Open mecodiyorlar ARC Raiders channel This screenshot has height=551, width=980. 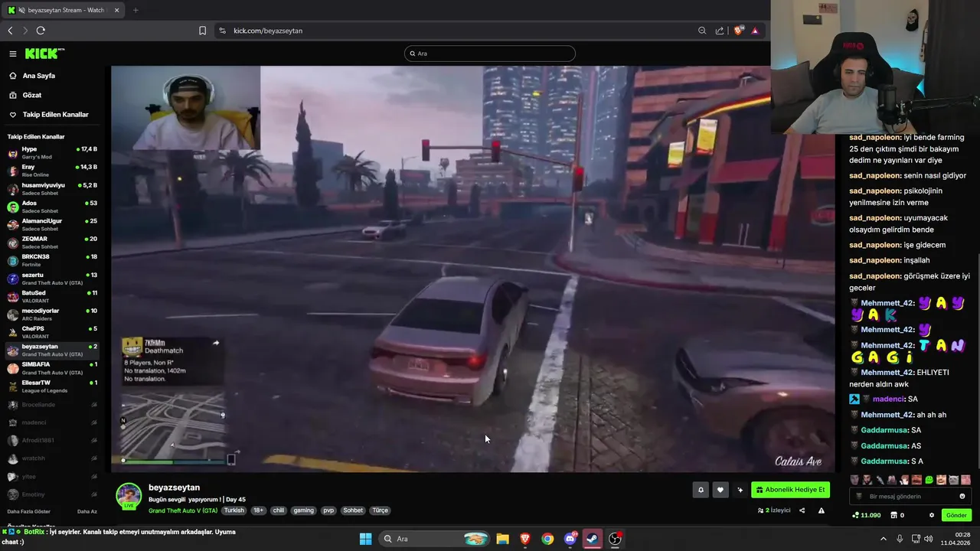tap(52, 314)
